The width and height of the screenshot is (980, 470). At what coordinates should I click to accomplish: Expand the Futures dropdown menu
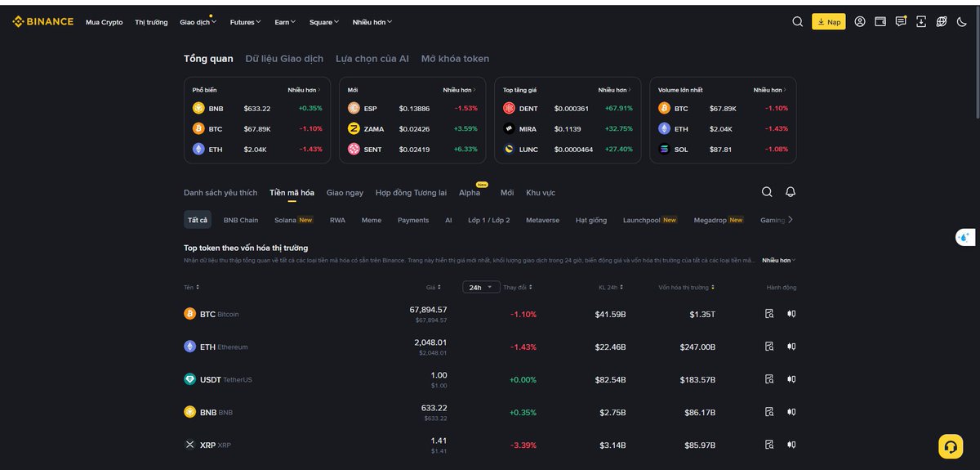pyautogui.click(x=245, y=22)
